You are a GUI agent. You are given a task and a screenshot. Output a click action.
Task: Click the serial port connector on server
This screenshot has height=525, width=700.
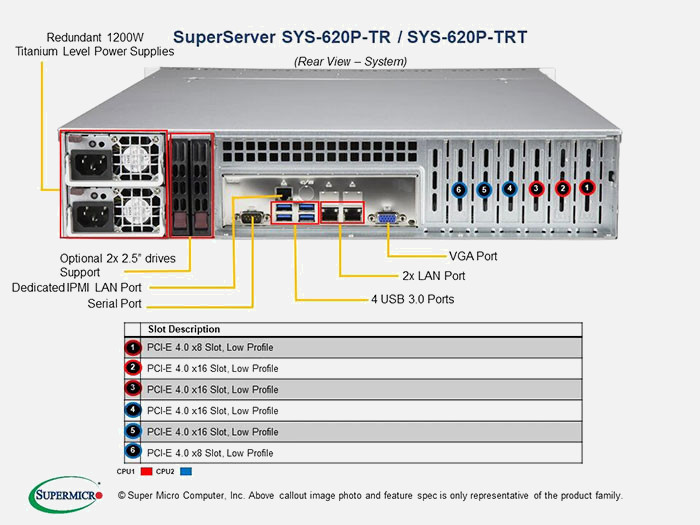click(252, 217)
